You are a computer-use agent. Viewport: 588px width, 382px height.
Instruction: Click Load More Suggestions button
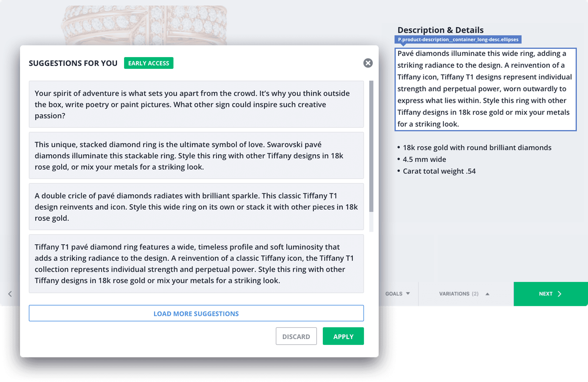pos(196,313)
